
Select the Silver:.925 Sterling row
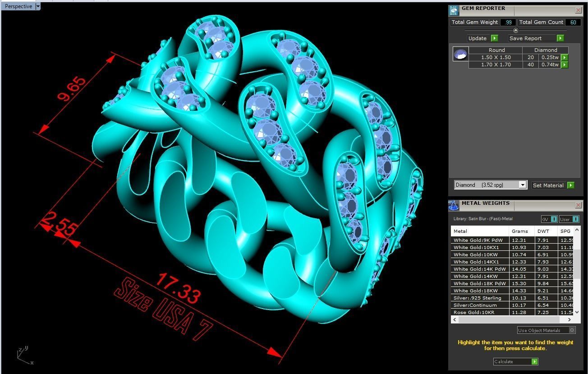pyautogui.click(x=512, y=298)
